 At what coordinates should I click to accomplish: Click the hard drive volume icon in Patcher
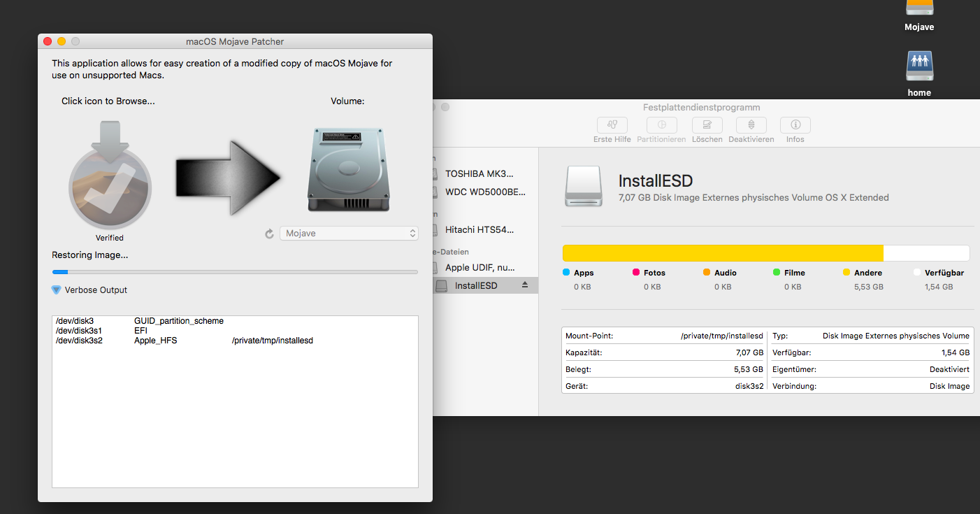(347, 169)
